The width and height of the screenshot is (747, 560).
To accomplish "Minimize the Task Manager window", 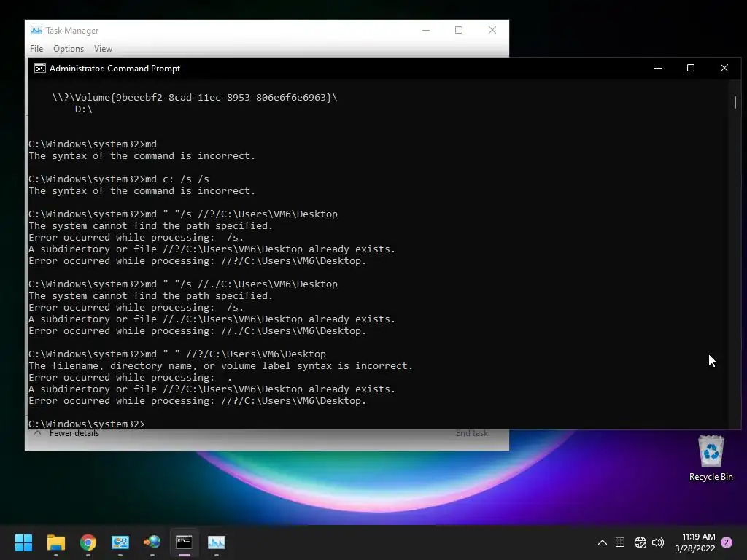I will 426,30.
